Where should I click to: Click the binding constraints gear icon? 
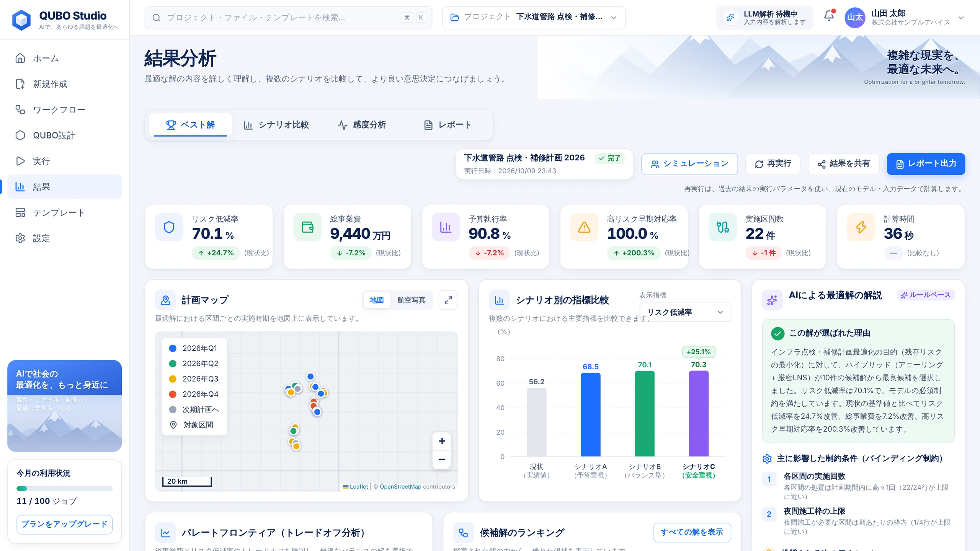[767, 458]
